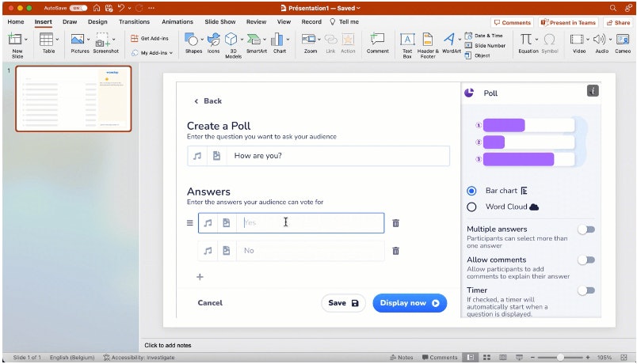The height and width of the screenshot is (364, 637).
Task: Open the Icons library
Action: pyautogui.click(x=213, y=43)
